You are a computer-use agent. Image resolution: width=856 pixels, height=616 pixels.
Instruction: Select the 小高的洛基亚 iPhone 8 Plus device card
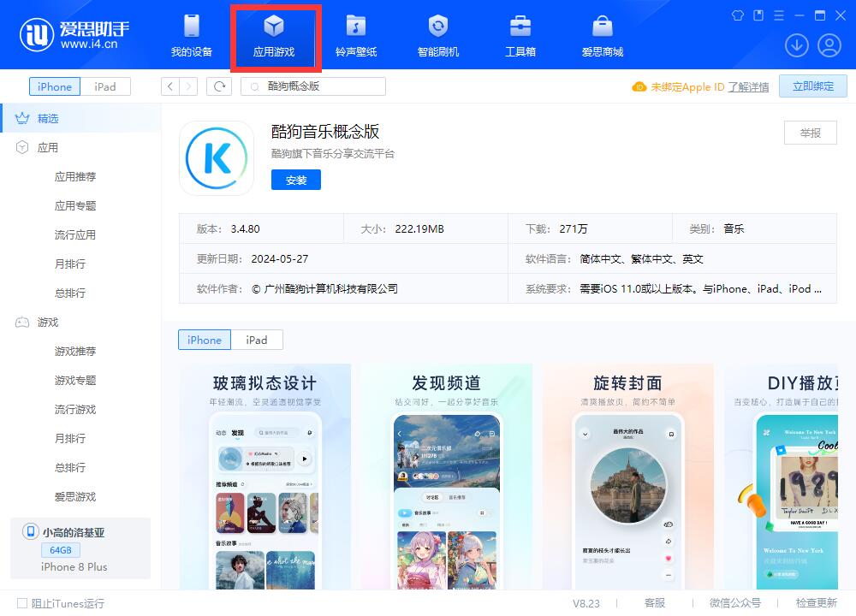[80, 548]
